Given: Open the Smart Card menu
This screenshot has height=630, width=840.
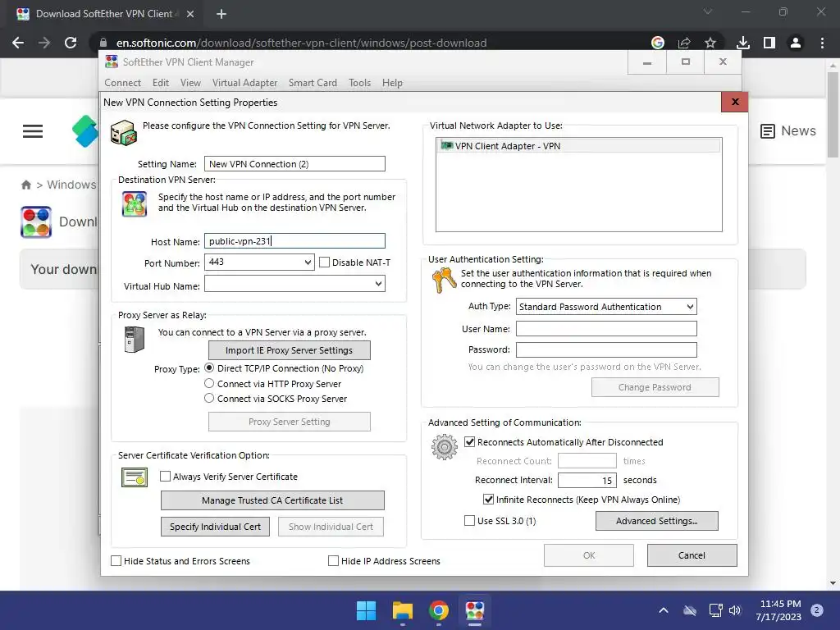Looking at the screenshot, I should (x=313, y=83).
